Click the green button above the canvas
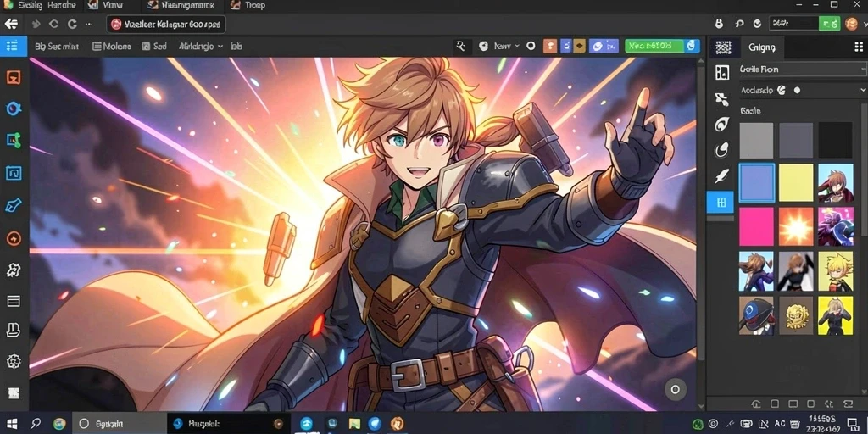Viewport: 868px width, 434px height. tap(654, 46)
